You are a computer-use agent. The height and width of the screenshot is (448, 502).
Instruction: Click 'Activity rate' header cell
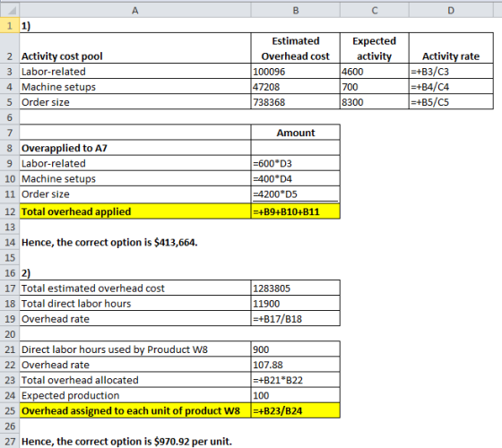pyautogui.click(x=451, y=48)
